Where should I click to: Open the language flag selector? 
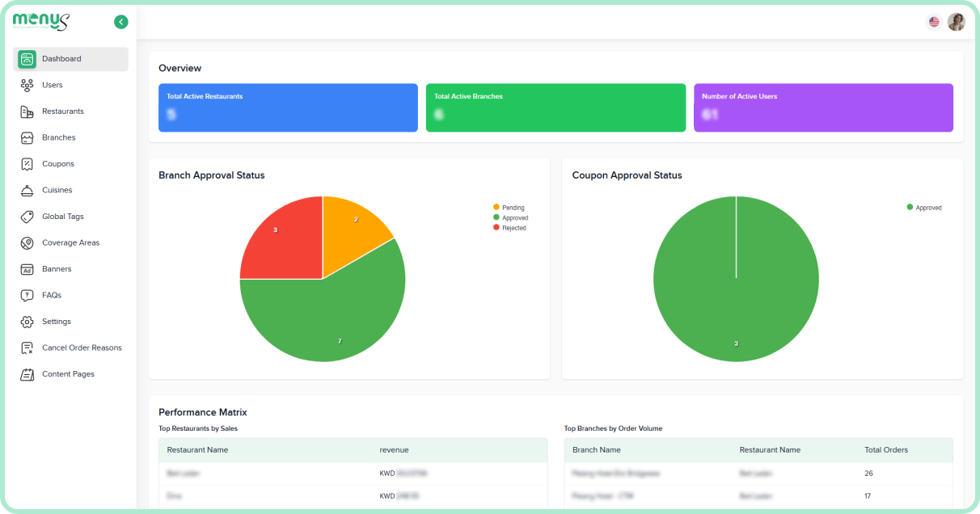point(934,22)
